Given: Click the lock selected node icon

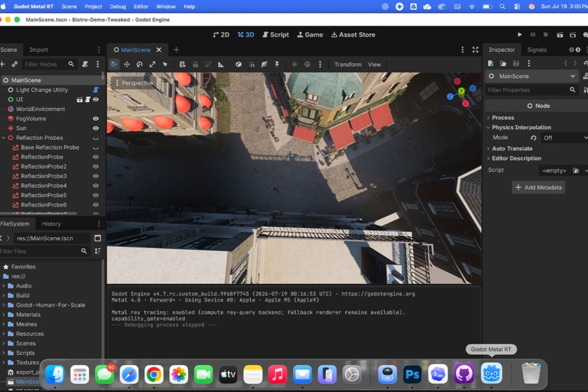Looking at the screenshot, I should [x=196, y=64].
